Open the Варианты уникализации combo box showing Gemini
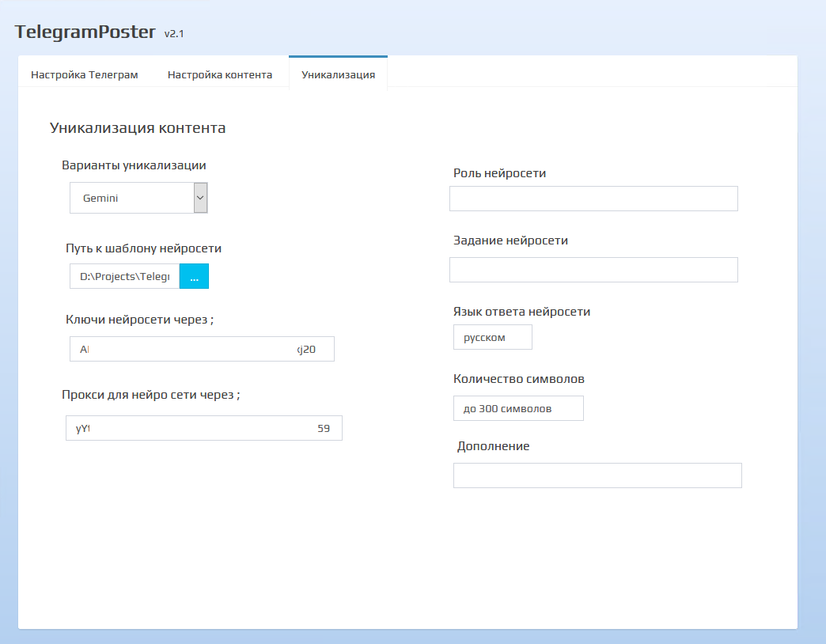The width and height of the screenshot is (826, 644). (x=138, y=198)
